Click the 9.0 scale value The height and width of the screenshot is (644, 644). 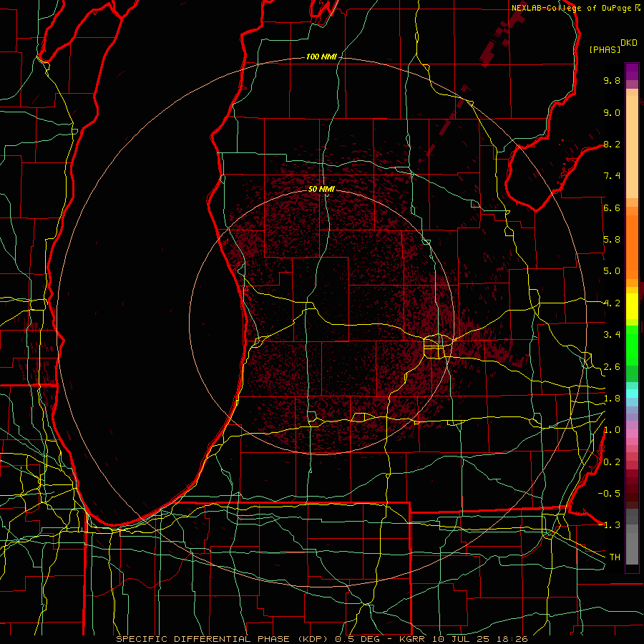[x=612, y=112]
